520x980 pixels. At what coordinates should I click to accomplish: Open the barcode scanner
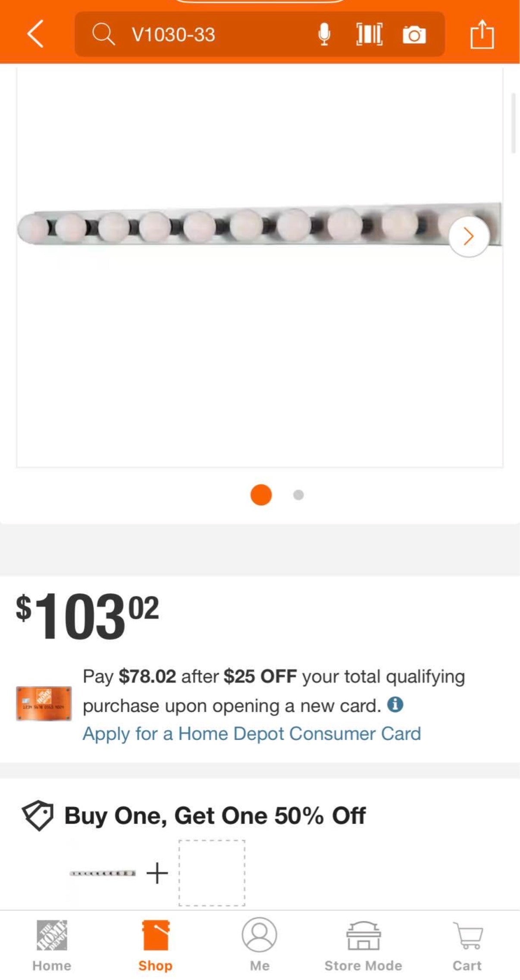point(369,34)
